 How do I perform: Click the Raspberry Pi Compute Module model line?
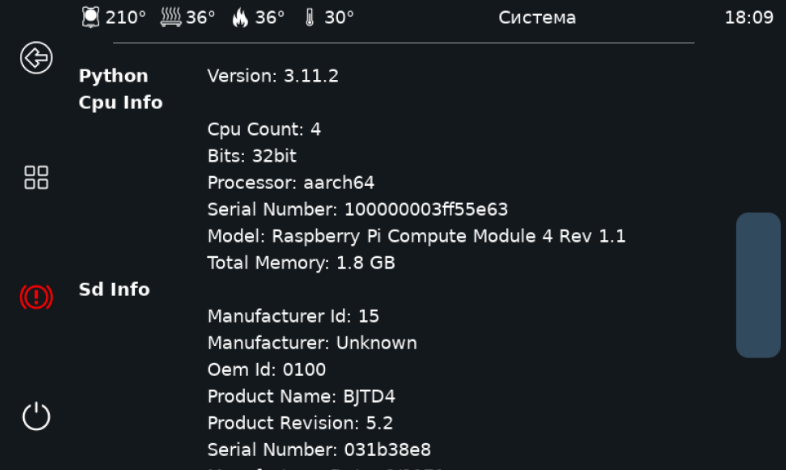coord(417,236)
